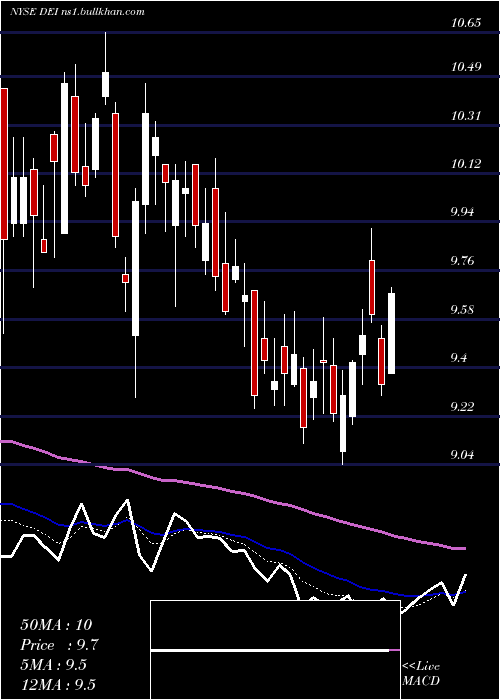The width and height of the screenshot is (500, 700).
Task: Click the <<Live MACD label
Action: click(x=421, y=673)
